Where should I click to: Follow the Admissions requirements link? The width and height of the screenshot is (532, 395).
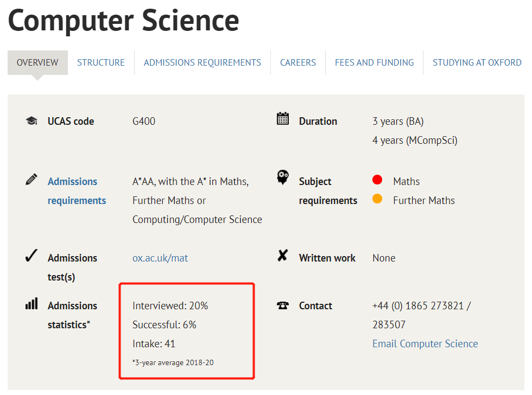pyautogui.click(x=77, y=191)
